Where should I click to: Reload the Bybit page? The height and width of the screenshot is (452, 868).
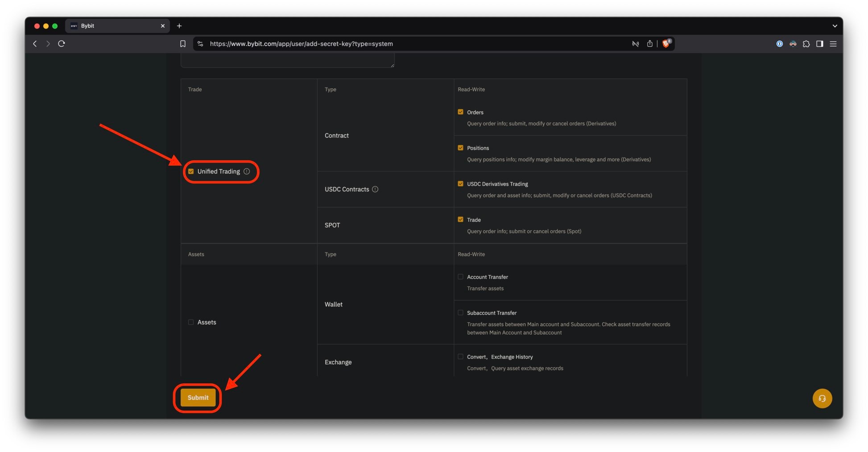tap(62, 44)
